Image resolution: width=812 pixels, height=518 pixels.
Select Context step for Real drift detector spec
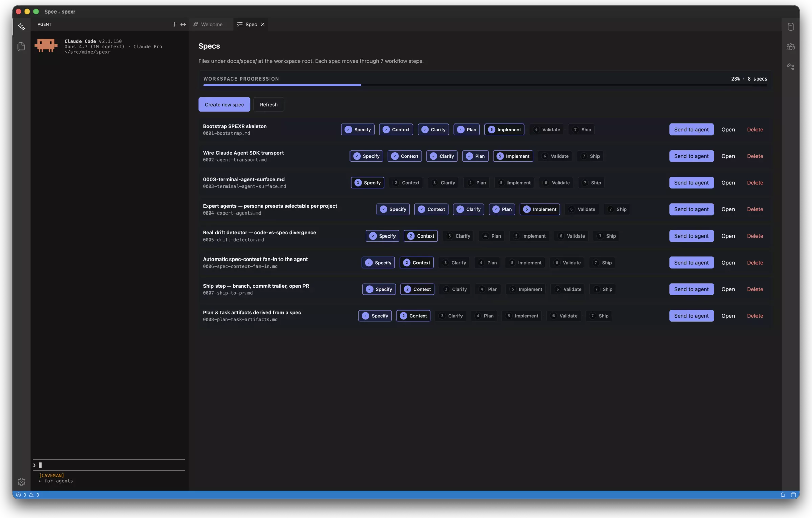(421, 236)
